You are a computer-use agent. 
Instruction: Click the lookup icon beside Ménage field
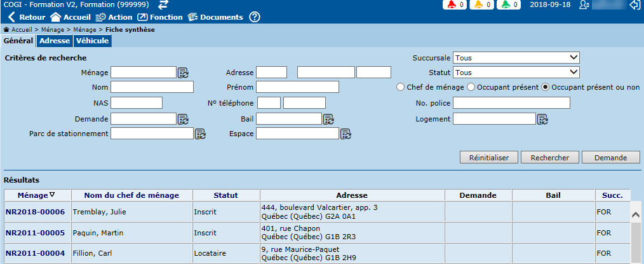pyautogui.click(x=183, y=73)
